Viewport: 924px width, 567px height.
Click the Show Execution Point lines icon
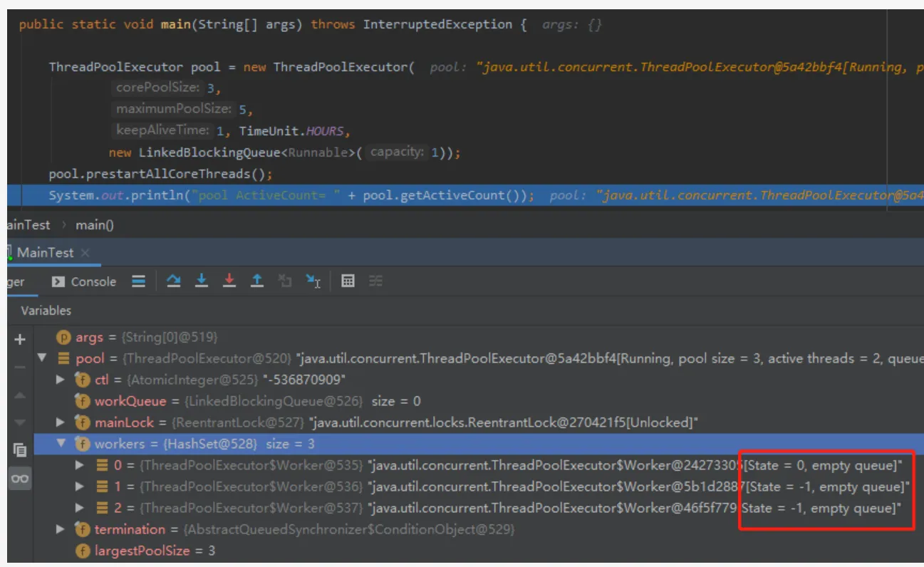139,281
